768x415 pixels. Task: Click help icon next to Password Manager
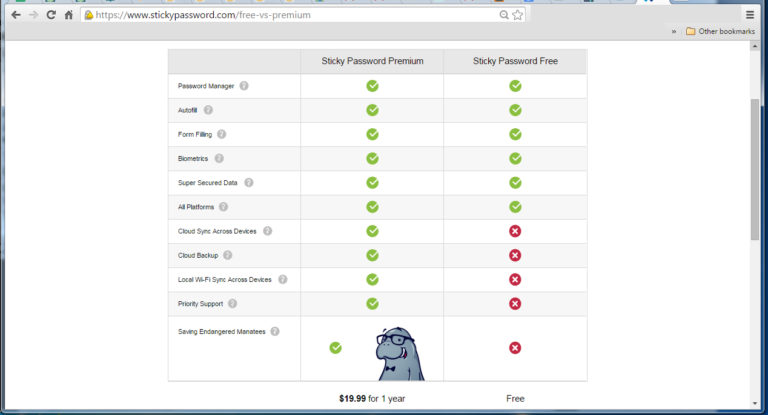244,86
